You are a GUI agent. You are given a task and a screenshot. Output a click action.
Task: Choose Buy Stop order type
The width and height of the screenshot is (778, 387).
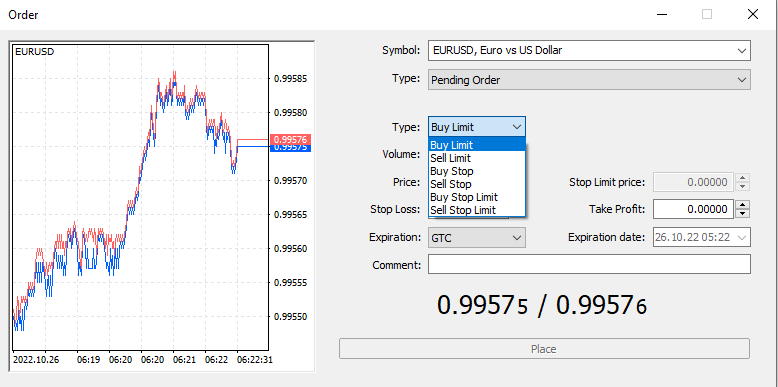476,171
